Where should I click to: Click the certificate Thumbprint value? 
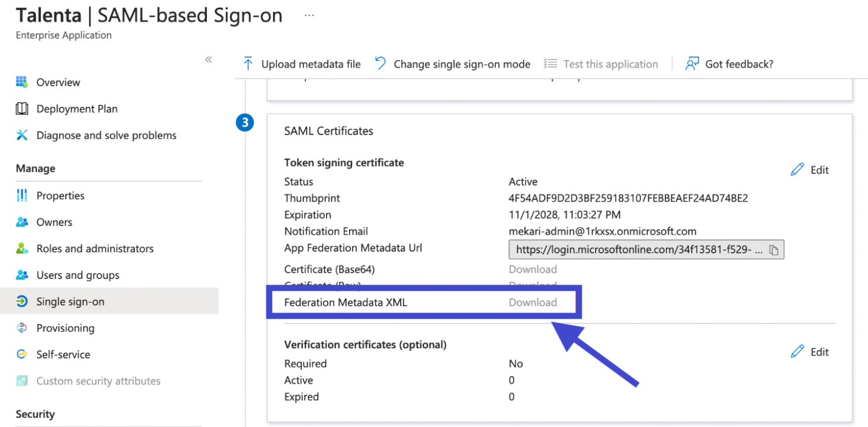tap(628, 198)
